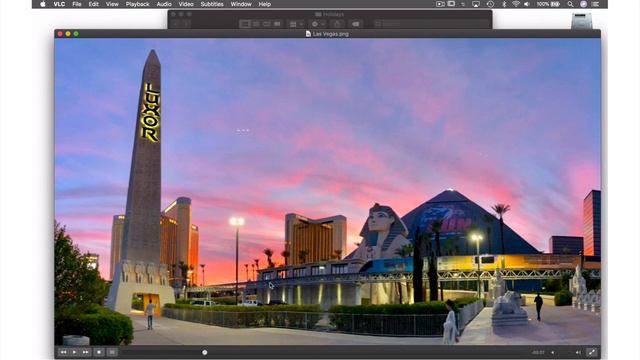Click the fast forward button in VLC controls
Screen dimensions: 640x360
[86, 352]
